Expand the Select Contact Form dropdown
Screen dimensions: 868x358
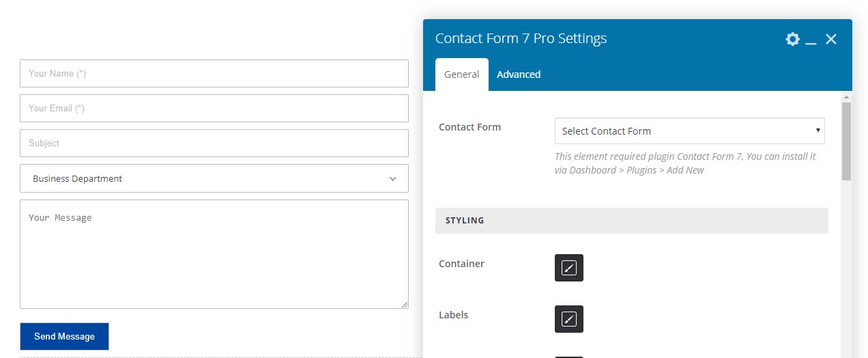(x=689, y=131)
